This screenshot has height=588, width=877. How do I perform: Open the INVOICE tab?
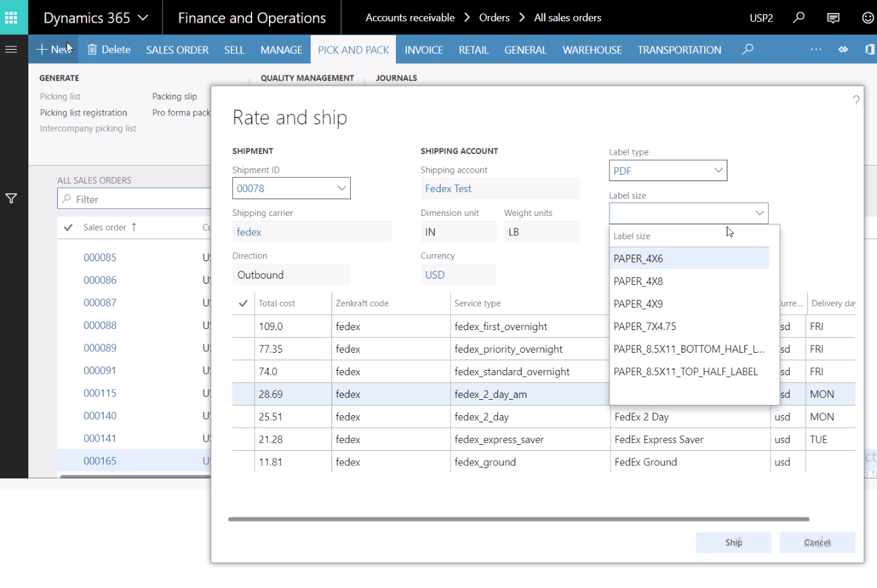[424, 50]
